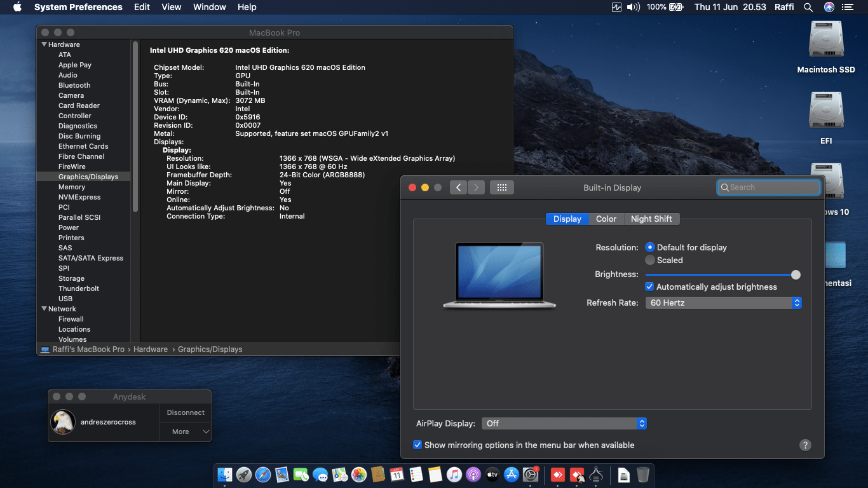Switch to the Night Shift tab
The height and width of the screenshot is (488, 868).
coord(651,219)
